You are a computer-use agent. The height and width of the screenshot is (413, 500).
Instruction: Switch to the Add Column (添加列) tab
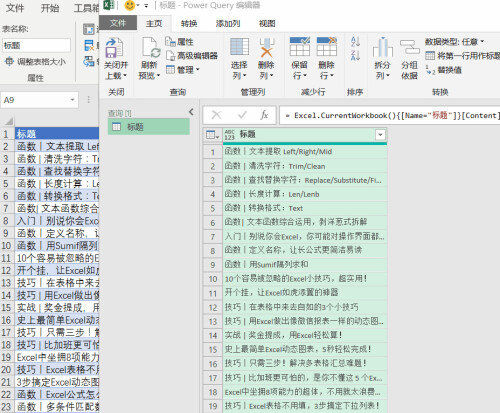tap(228, 24)
